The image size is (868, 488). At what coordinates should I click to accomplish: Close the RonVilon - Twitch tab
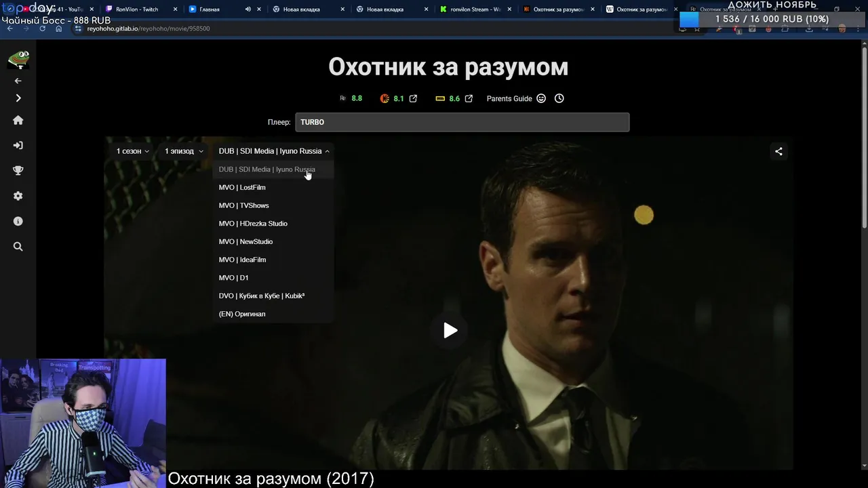coord(176,9)
